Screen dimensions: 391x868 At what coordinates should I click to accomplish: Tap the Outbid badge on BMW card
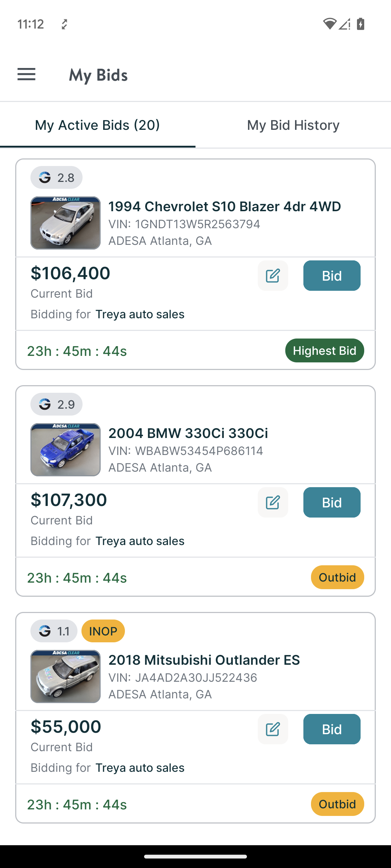[337, 577]
